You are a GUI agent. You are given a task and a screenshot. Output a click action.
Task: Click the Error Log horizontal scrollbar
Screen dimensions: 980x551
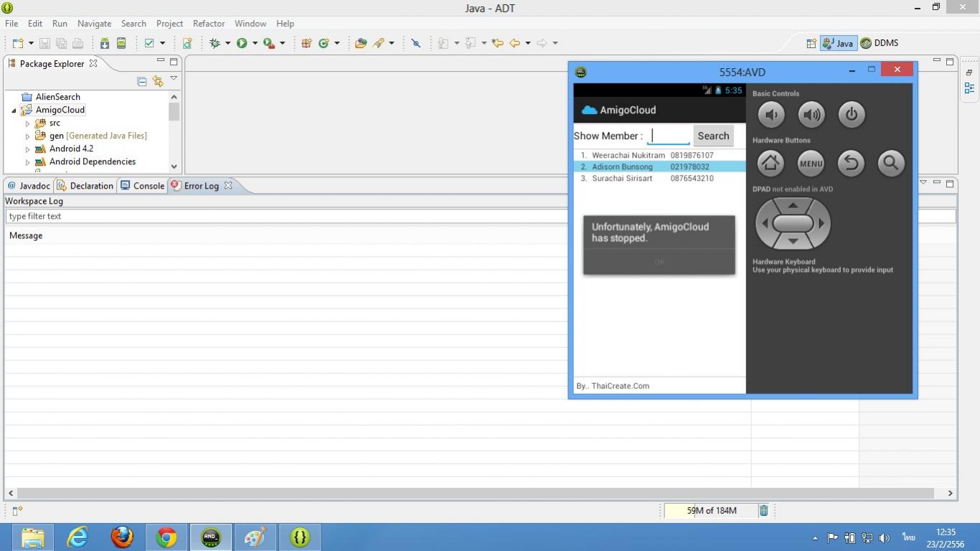pos(476,493)
